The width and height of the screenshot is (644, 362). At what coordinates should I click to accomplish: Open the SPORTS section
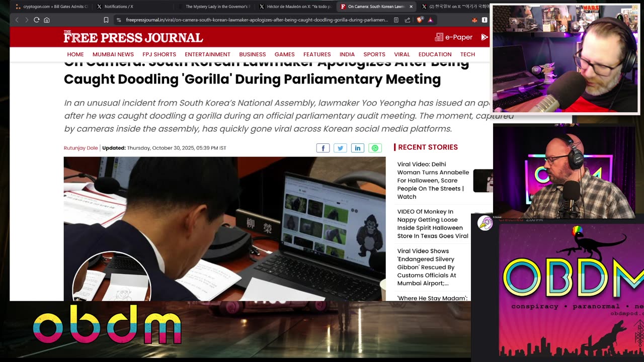374,54
